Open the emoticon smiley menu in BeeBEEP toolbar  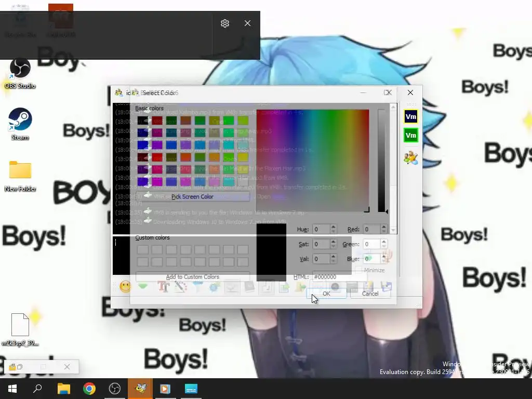(125, 287)
